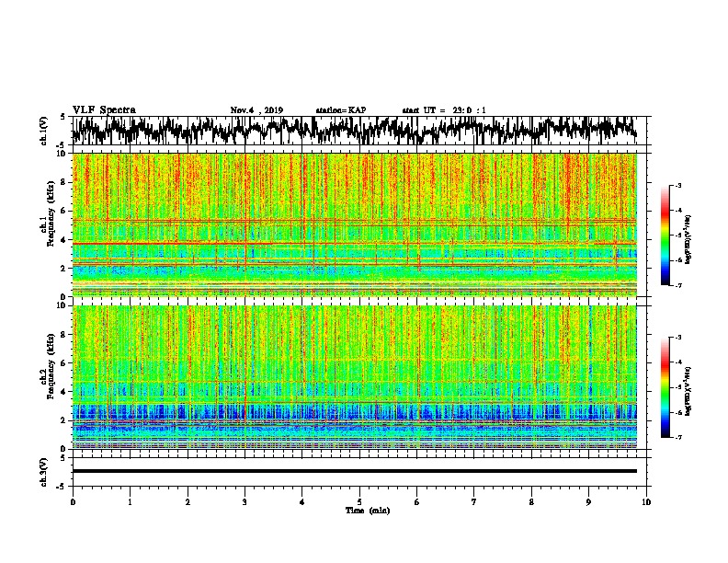The width and height of the screenshot is (728, 563).
Task: Select the date text "Nov.4 , 2019"
Action: pyautogui.click(x=256, y=110)
